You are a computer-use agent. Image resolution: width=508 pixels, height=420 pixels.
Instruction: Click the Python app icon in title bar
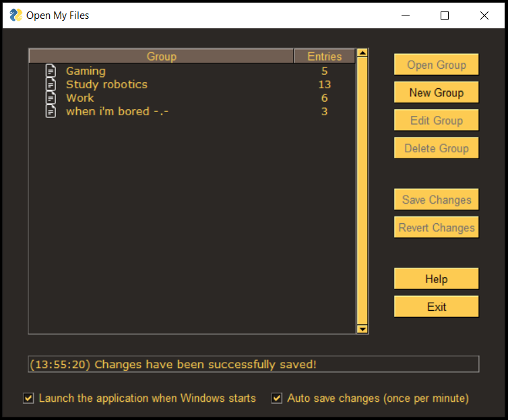tap(16, 16)
